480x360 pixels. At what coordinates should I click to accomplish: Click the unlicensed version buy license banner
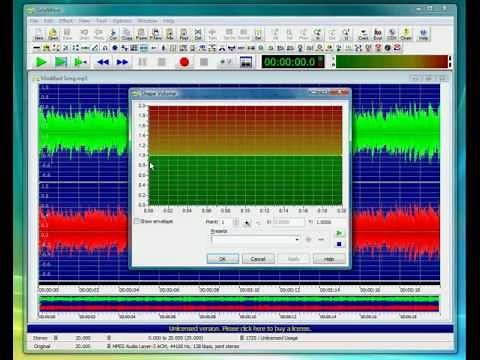(240, 329)
